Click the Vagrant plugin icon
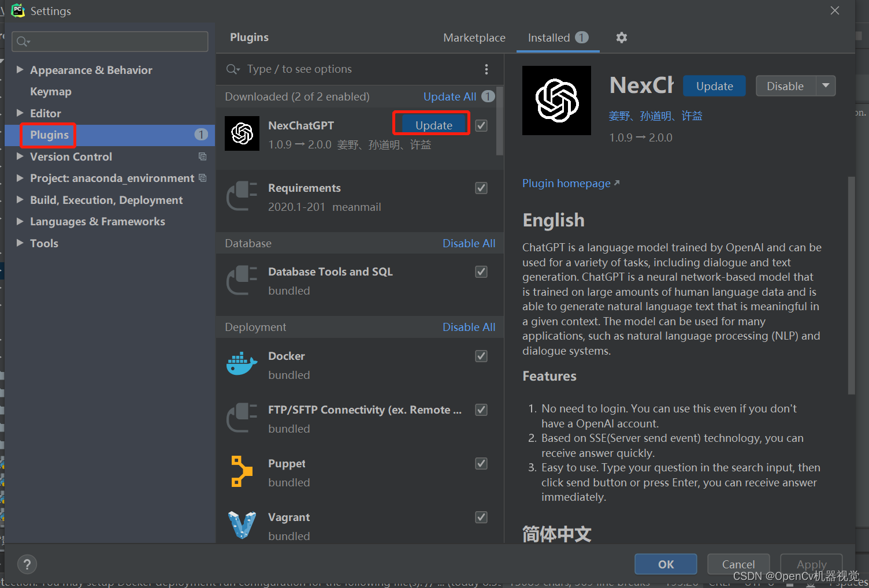Image resolution: width=869 pixels, height=588 pixels. pos(242,525)
